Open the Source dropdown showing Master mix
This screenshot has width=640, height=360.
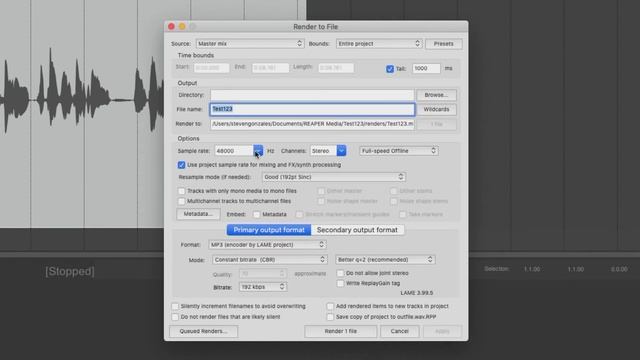[x=250, y=44]
